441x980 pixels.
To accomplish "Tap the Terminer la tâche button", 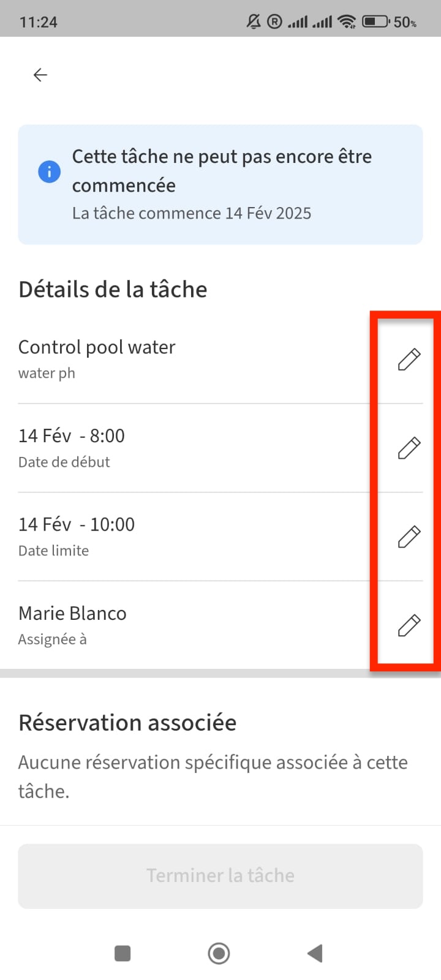I will 221,876.
